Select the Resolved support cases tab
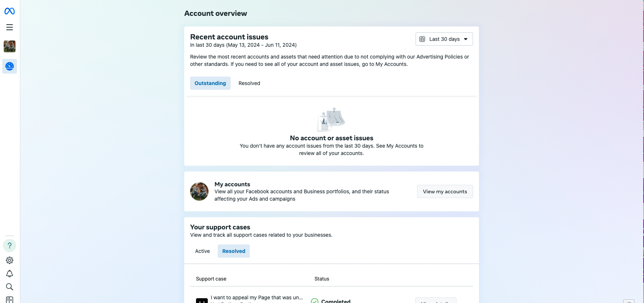 (x=234, y=251)
